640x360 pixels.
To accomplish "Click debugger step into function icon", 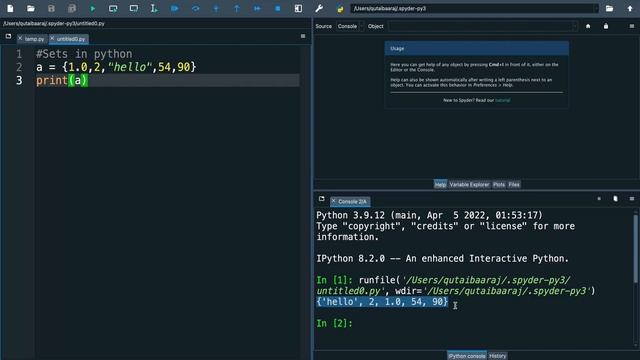I will pyautogui.click(x=216, y=8).
